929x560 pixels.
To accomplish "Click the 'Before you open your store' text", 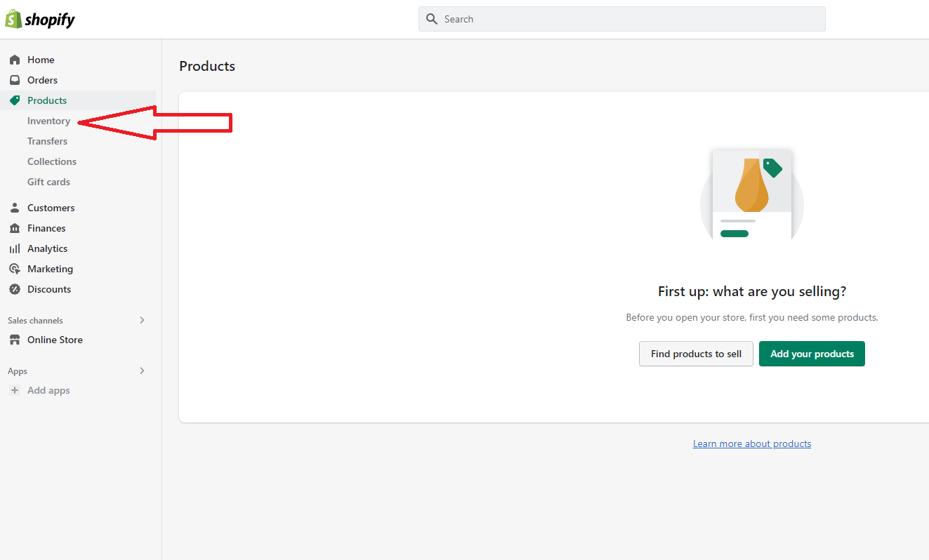I will (x=752, y=317).
